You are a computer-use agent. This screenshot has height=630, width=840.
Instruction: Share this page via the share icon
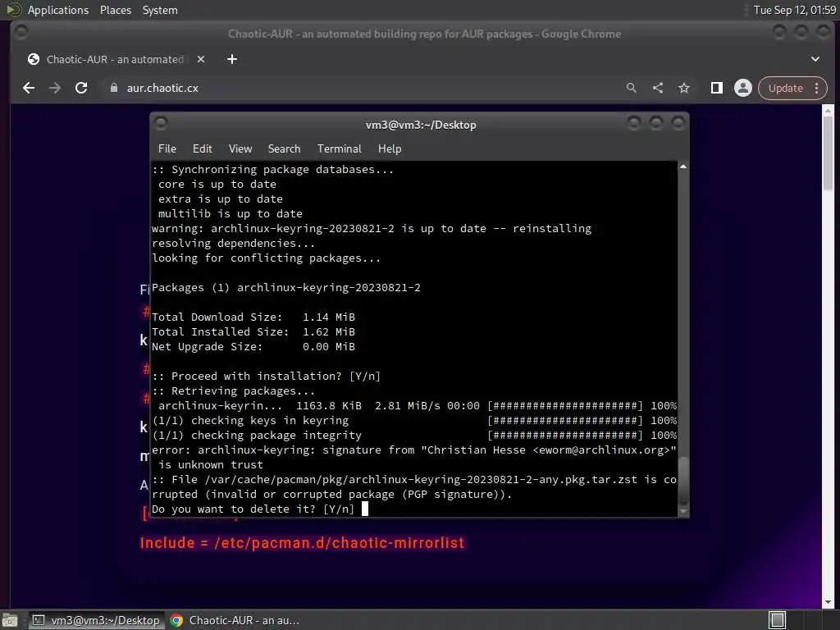coord(658,88)
